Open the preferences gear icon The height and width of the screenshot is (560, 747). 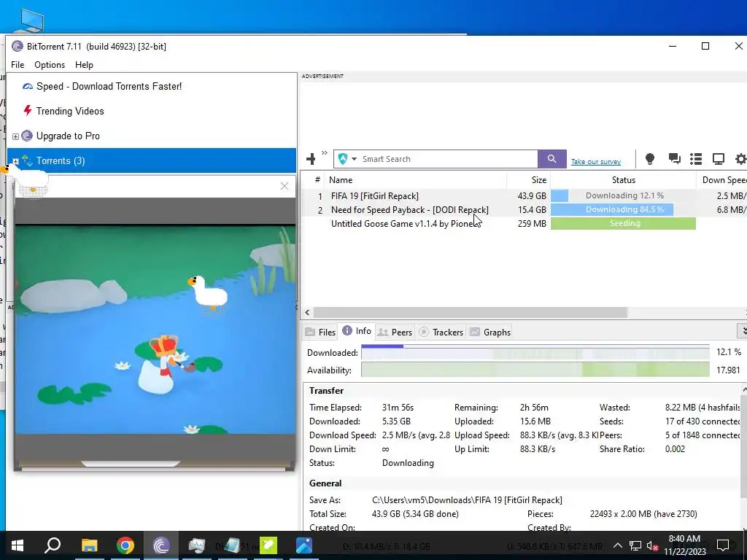[x=741, y=158]
